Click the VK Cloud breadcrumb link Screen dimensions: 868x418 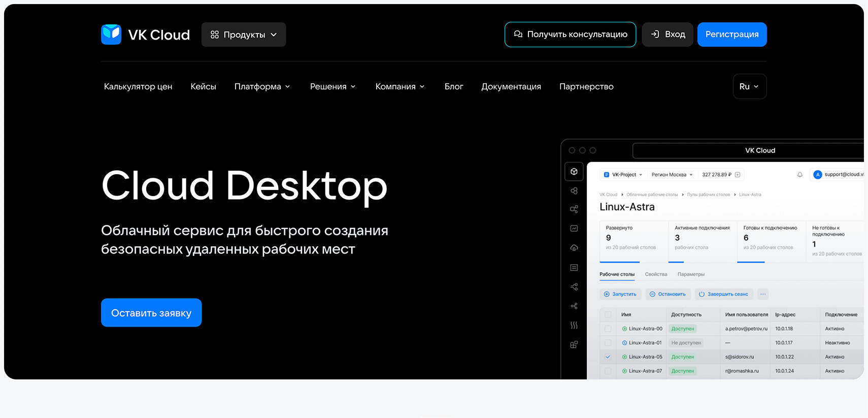pyautogui.click(x=608, y=195)
